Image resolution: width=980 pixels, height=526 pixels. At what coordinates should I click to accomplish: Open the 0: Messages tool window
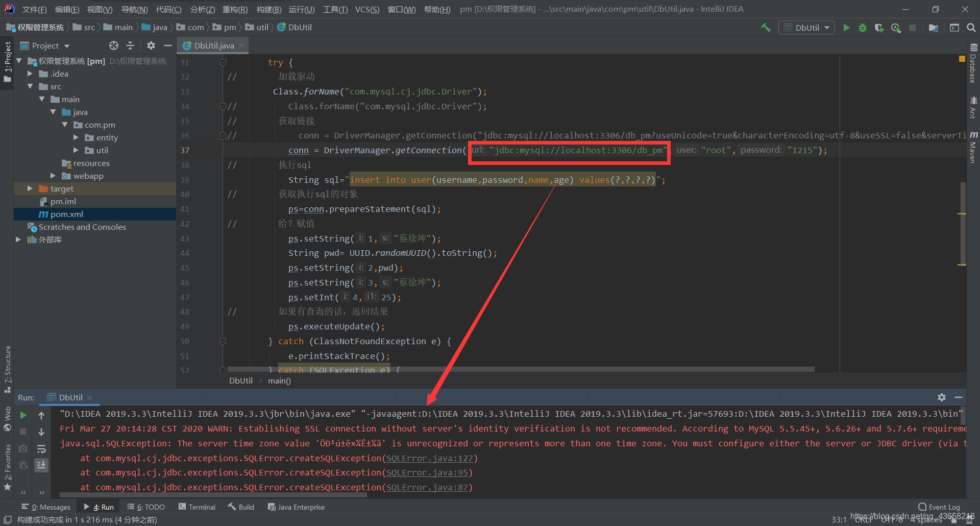click(x=46, y=507)
